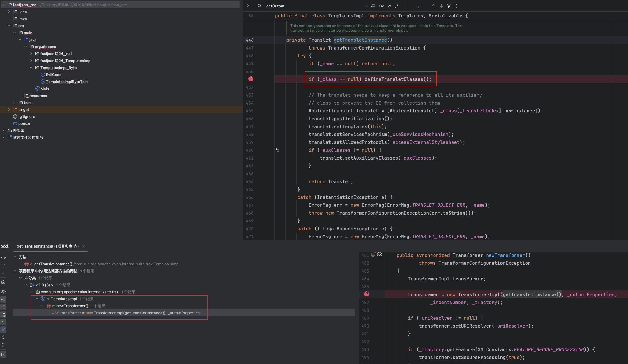This screenshot has height=364, width=628.
Task: Rerun the find usages search
Action: (x=3, y=257)
